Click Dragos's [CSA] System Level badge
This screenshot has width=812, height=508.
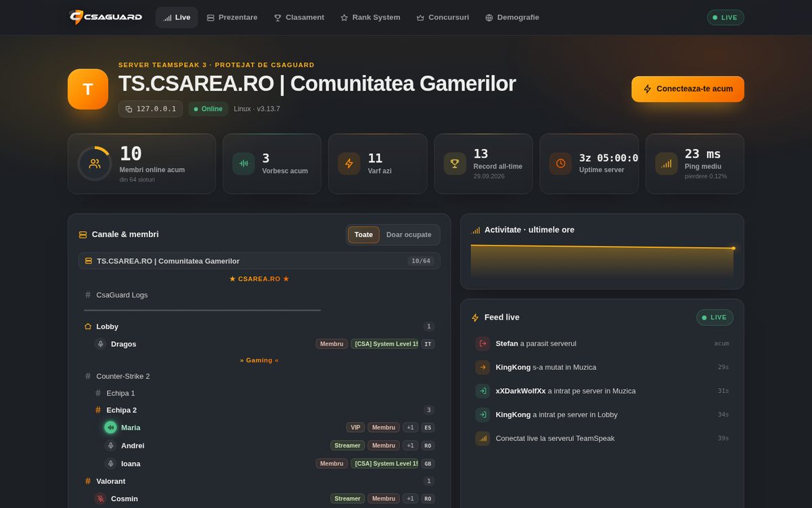pos(384,344)
